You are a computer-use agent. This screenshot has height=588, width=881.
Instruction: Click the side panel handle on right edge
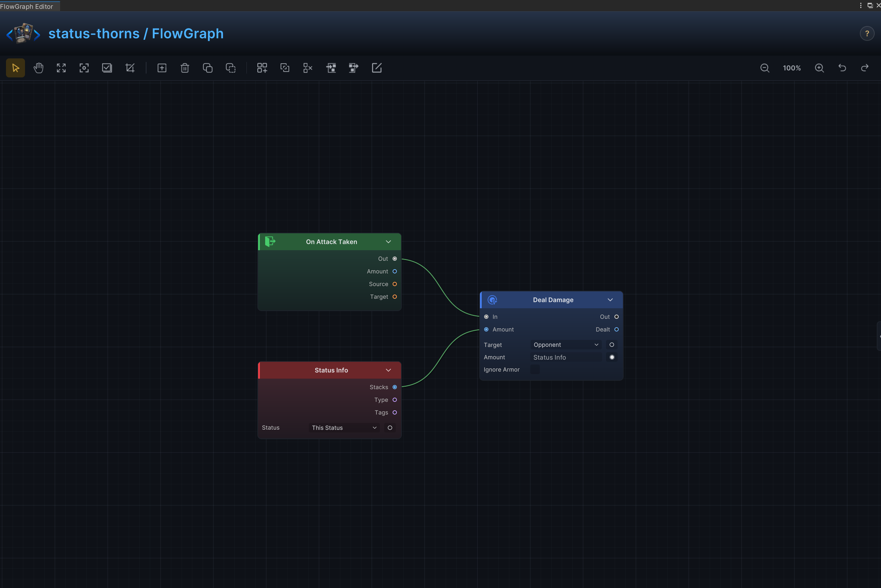click(x=879, y=336)
